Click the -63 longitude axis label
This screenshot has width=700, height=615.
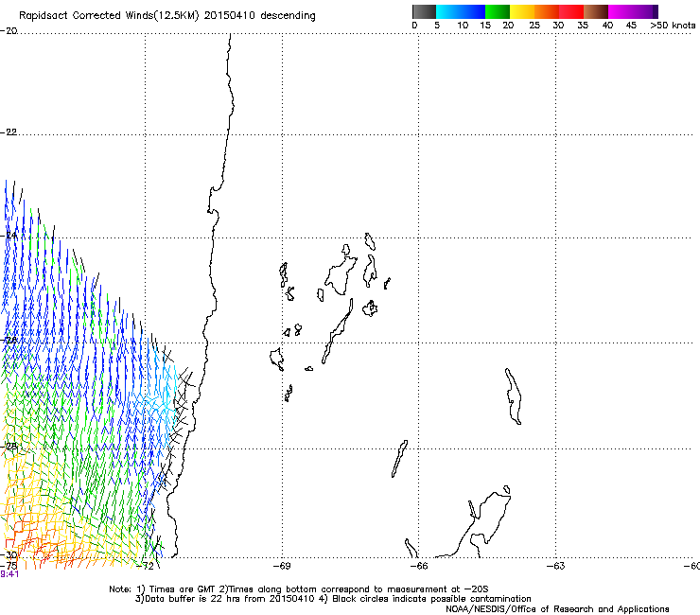tap(556, 567)
